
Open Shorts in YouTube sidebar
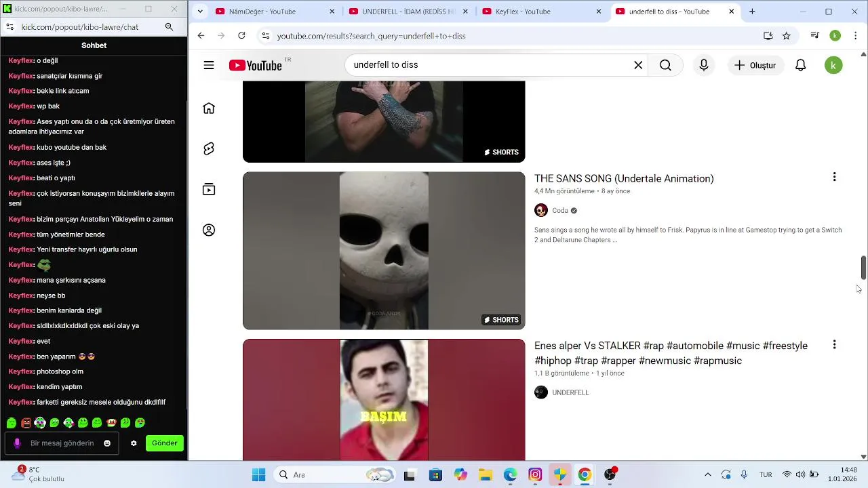(209, 149)
